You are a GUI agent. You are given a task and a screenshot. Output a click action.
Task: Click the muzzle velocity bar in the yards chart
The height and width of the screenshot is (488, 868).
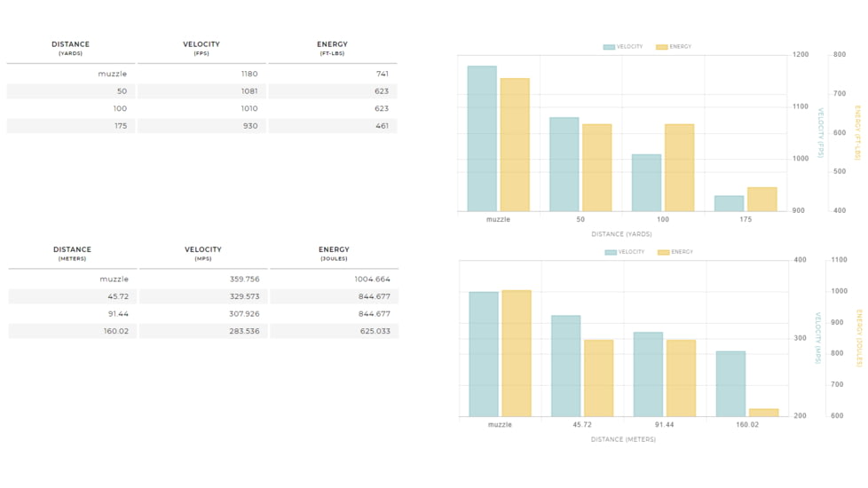(482, 138)
